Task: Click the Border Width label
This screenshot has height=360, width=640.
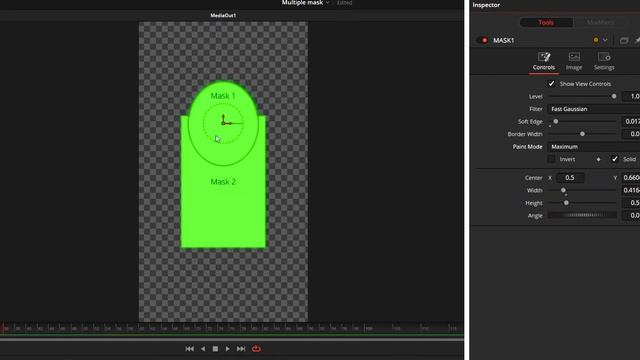Action: click(x=525, y=134)
